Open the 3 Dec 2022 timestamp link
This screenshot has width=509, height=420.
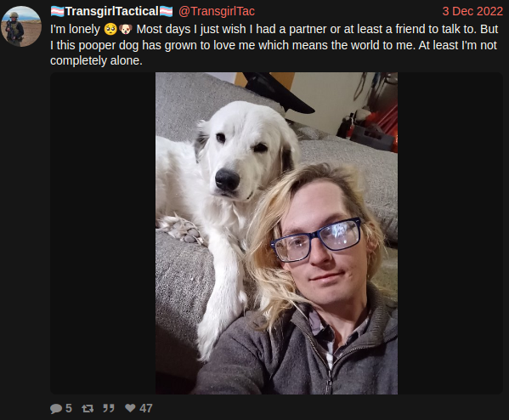[x=472, y=11]
